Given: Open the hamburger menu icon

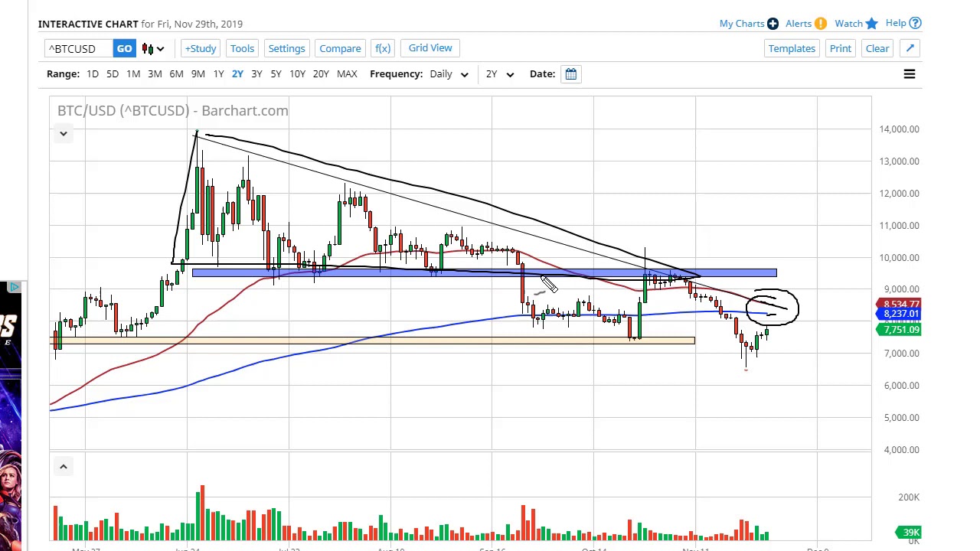Looking at the screenshot, I should pos(910,74).
